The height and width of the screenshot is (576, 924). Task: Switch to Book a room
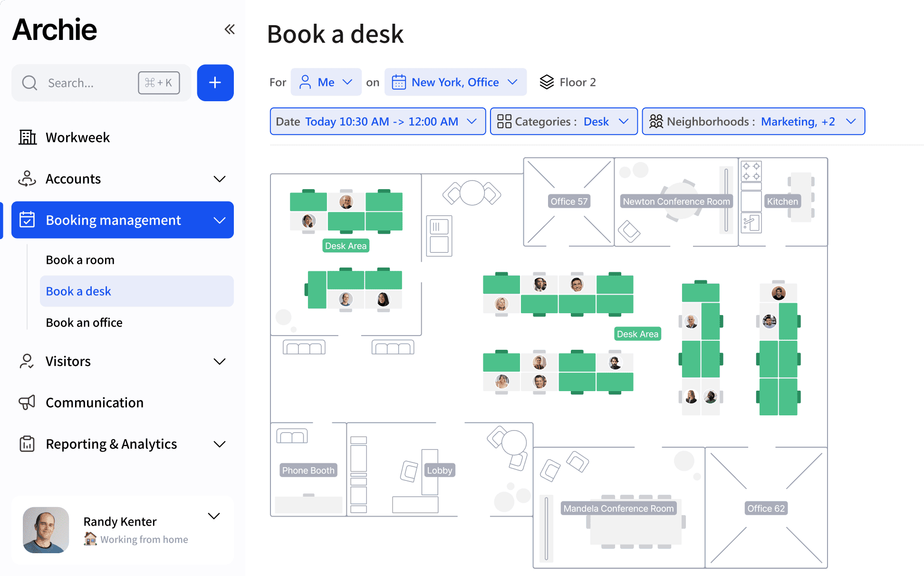pyautogui.click(x=80, y=259)
